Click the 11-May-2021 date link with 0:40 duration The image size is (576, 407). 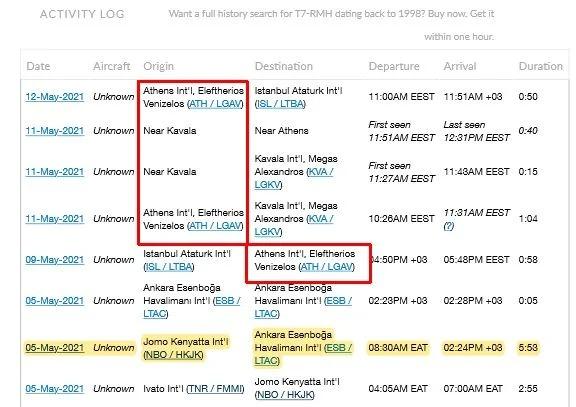(55, 131)
